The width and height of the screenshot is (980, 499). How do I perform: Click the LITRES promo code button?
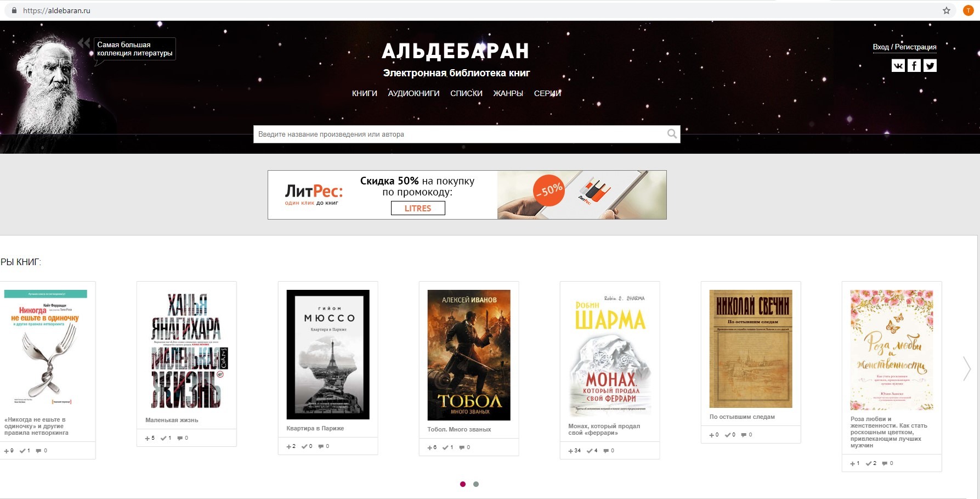418,208
